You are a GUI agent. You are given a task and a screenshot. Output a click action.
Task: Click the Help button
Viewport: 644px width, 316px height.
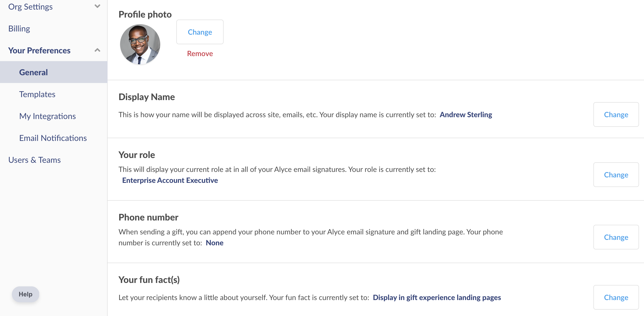26,294
